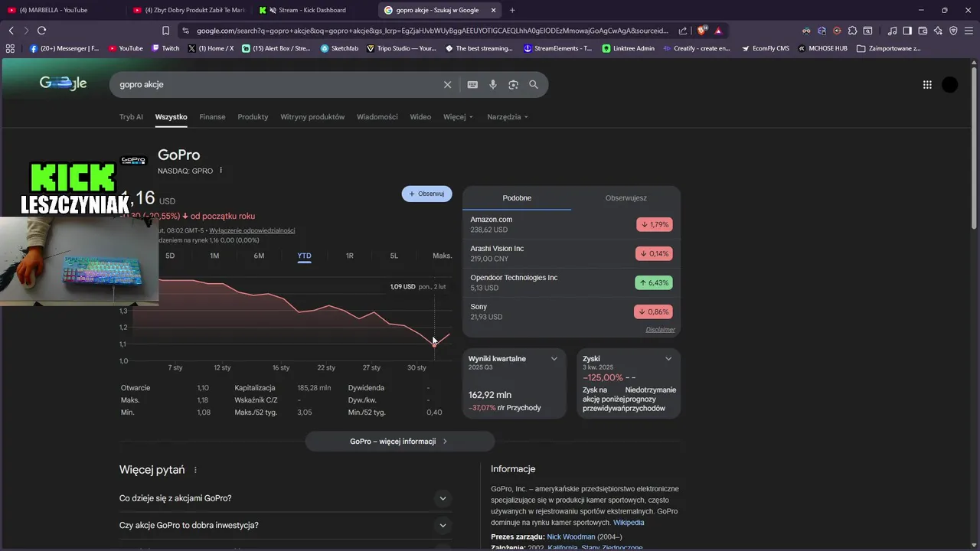The width and height of the screenshot is (980, 551).
Task: Open the Opendoor Technologies Inc row
Action: point(571,282)
